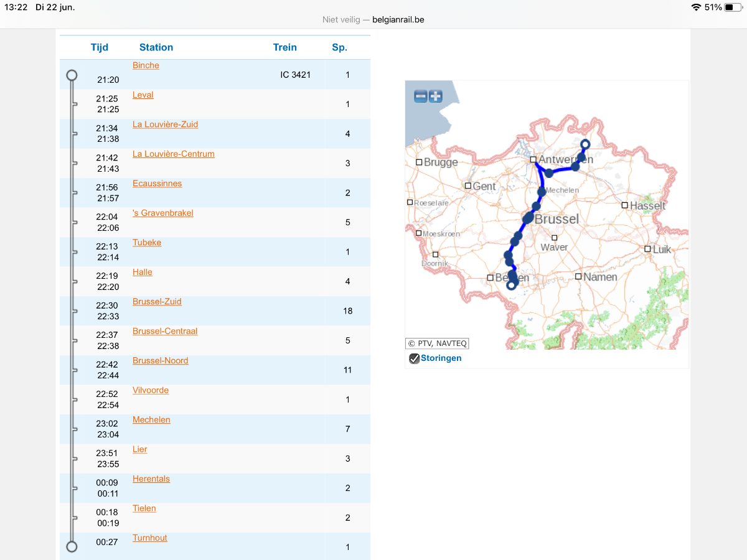
Task: Zoom in the route map
Action: pyautogui.click(x=435, y=96)
